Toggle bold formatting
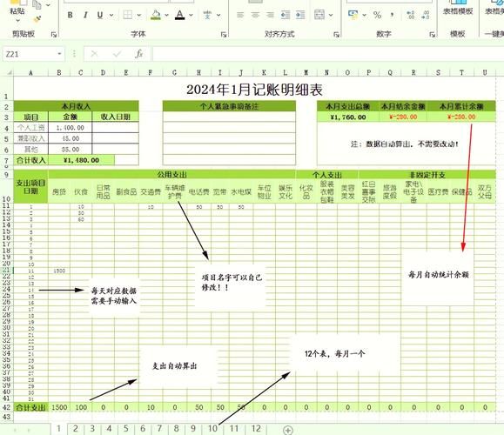 click(x=70, y=15)
